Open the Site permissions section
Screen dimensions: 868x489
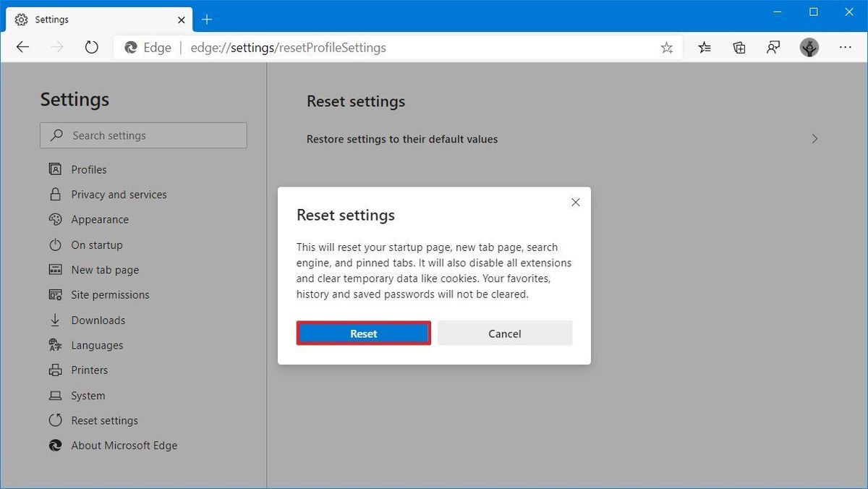tap(110, 294)
